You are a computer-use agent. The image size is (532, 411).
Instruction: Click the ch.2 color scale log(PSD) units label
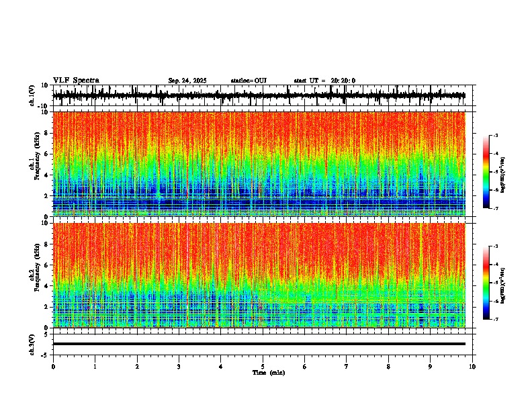point(503,286)
